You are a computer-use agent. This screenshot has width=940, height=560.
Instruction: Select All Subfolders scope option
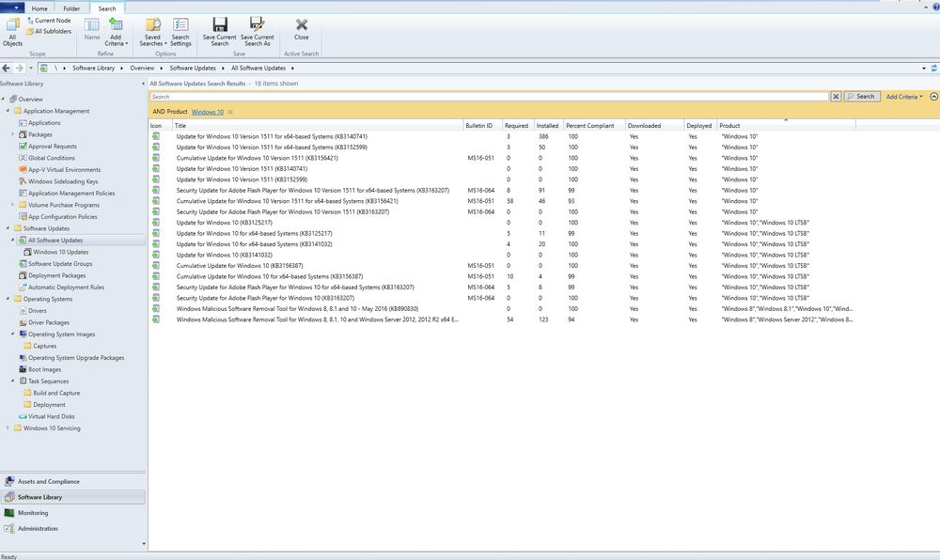(49, 31)
